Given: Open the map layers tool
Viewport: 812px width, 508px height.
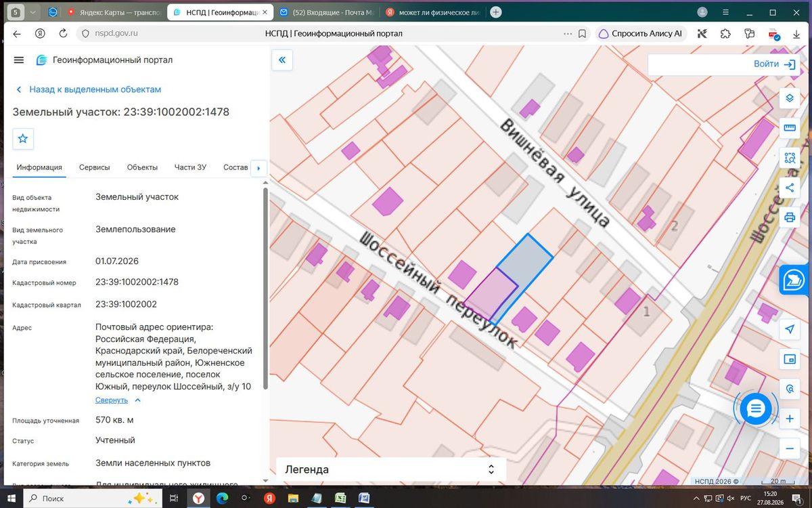Looking at the screenshot, I should pos(789,98).
